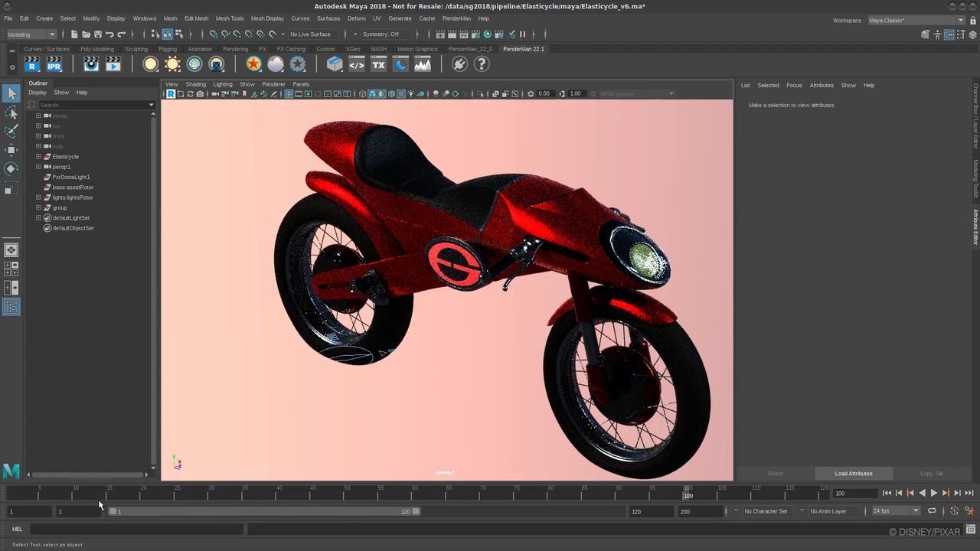
Task: Click the Load Attributes button
Action: coord(854,473)
